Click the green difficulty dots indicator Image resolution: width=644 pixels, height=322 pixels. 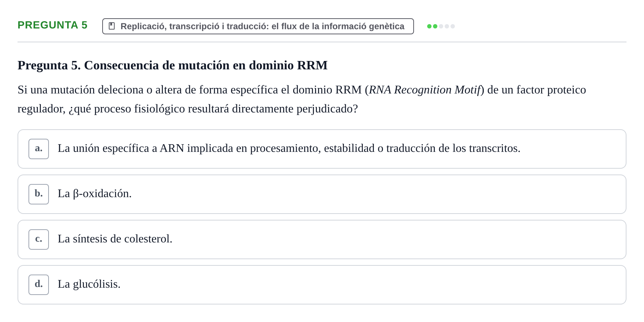pyautogui.click(x=441, y=26)
